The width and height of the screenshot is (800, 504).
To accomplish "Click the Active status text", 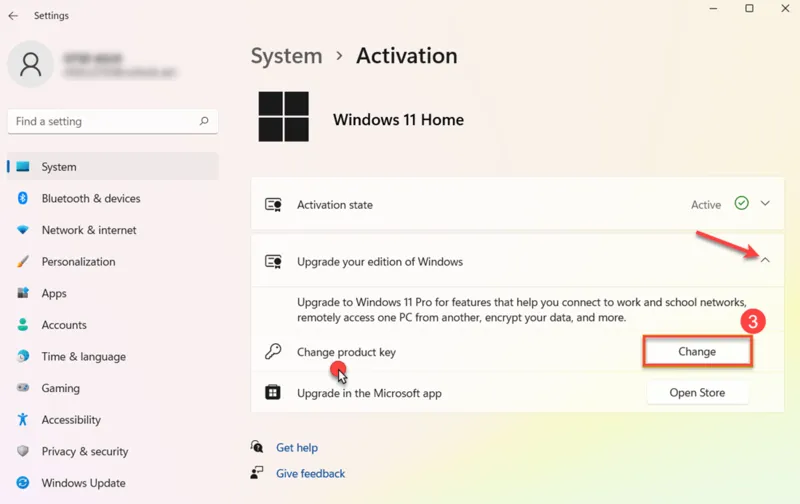I will [706, 205].
